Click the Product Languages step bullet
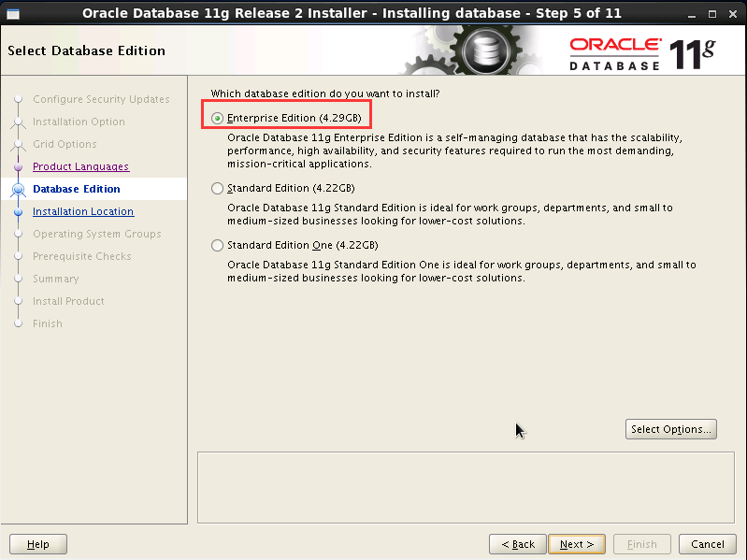Screen dimensions: 747x560 click(x=18, y=167)
